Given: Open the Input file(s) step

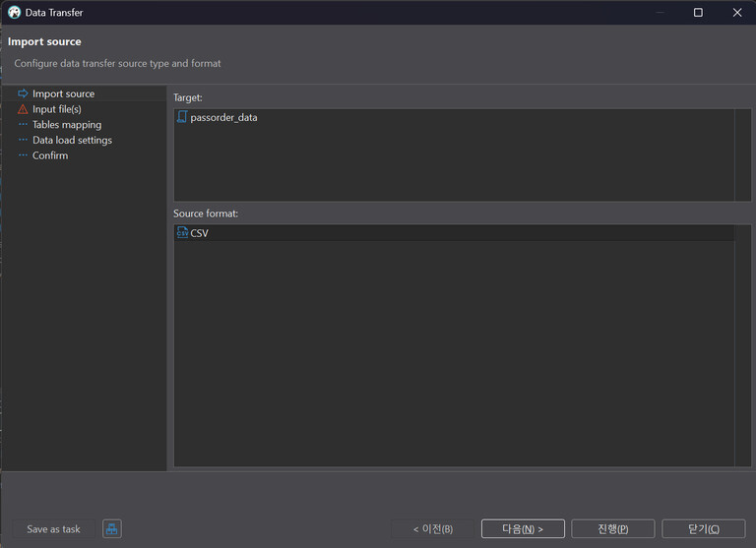Looking at the screenshot, I should coord(57,109).
